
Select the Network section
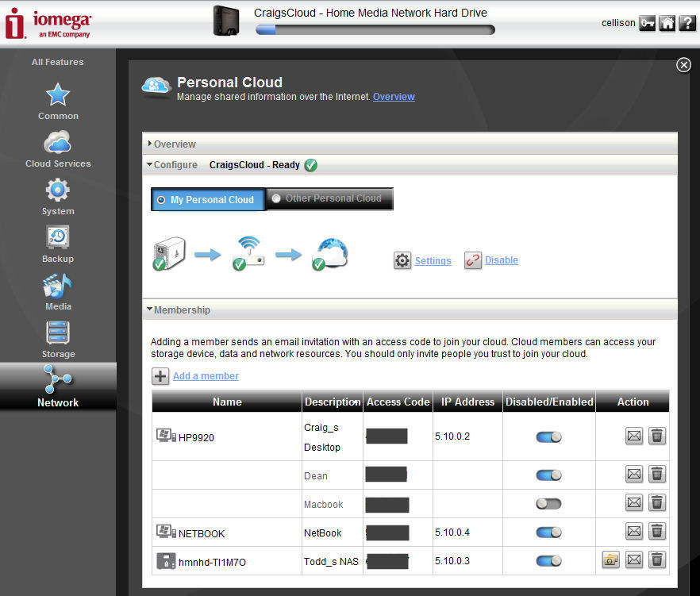click(58, 386)
